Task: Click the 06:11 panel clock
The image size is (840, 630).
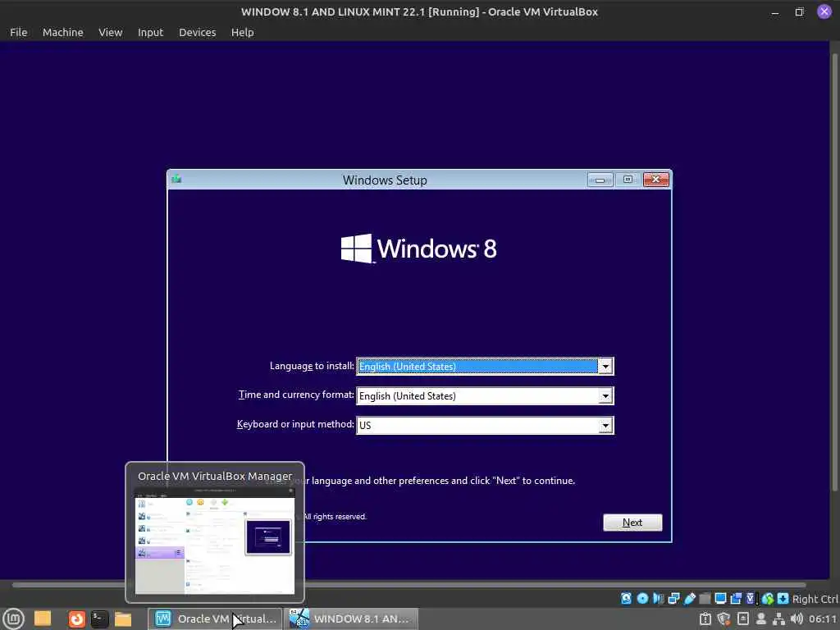Action: [822, 619]
